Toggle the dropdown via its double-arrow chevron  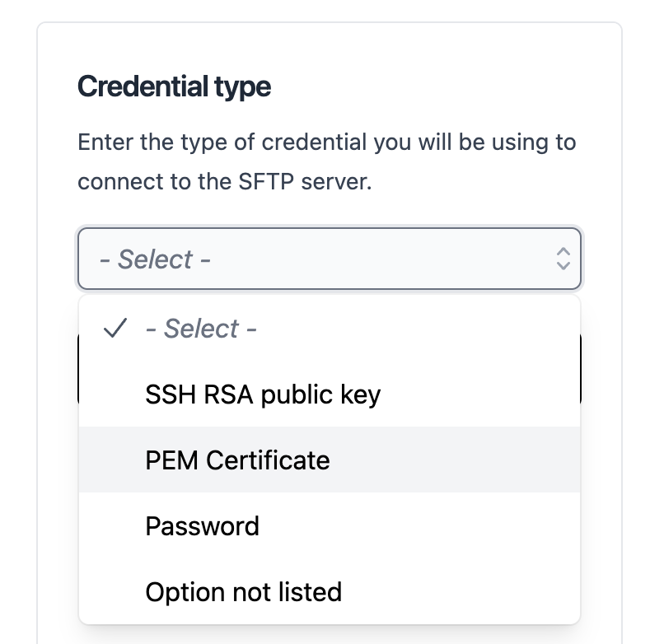tap(563, 259)
